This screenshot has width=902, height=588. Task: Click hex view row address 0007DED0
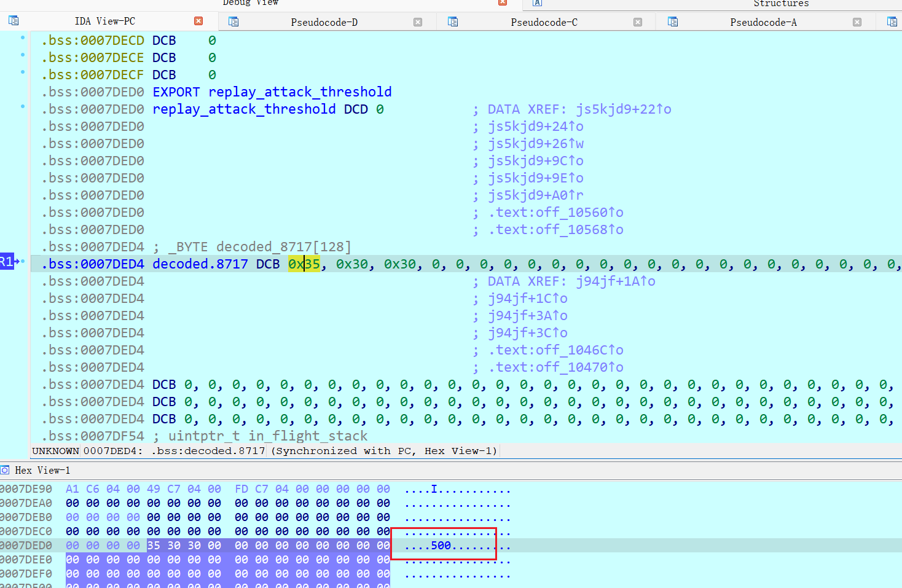(26, 546)
